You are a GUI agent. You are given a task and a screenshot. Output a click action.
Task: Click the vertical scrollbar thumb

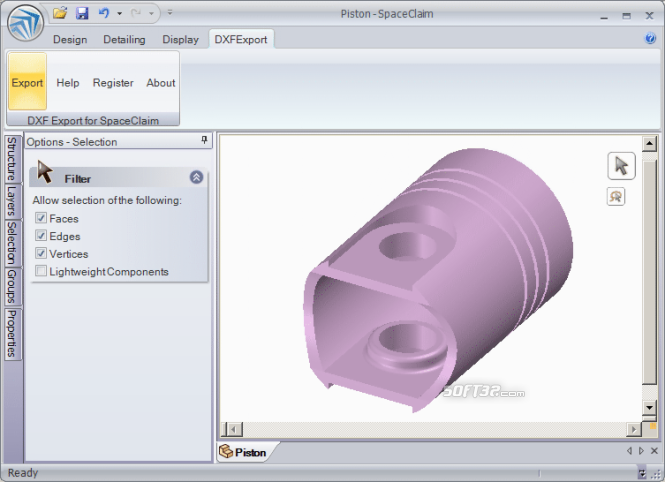pyautogui.click(x=649, y=271)
